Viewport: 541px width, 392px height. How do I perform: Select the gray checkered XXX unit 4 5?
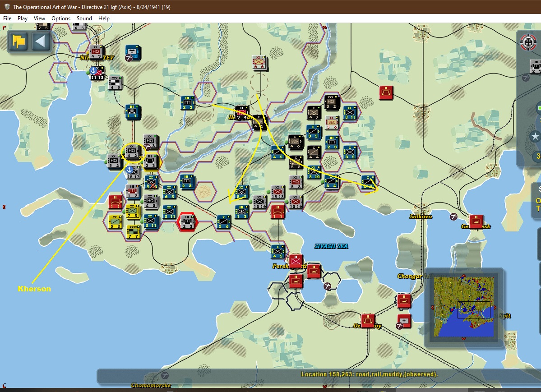[x=115, y=83]
